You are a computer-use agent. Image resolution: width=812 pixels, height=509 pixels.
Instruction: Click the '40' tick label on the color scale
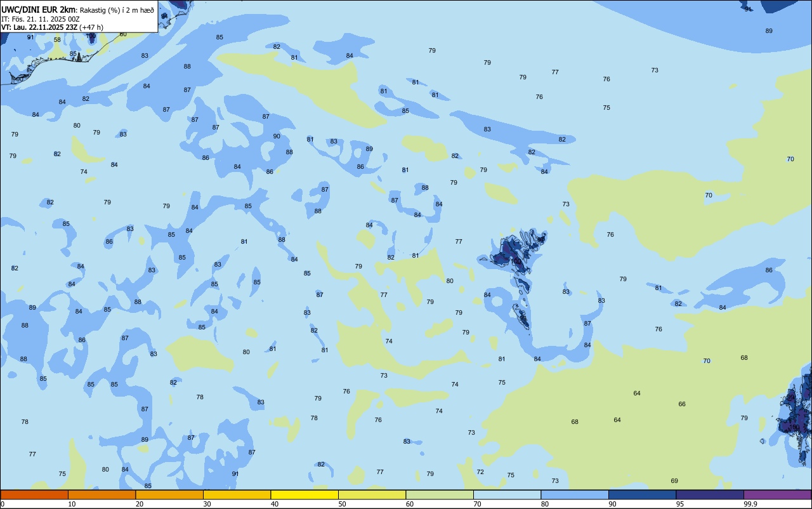(x=274, y=504)
